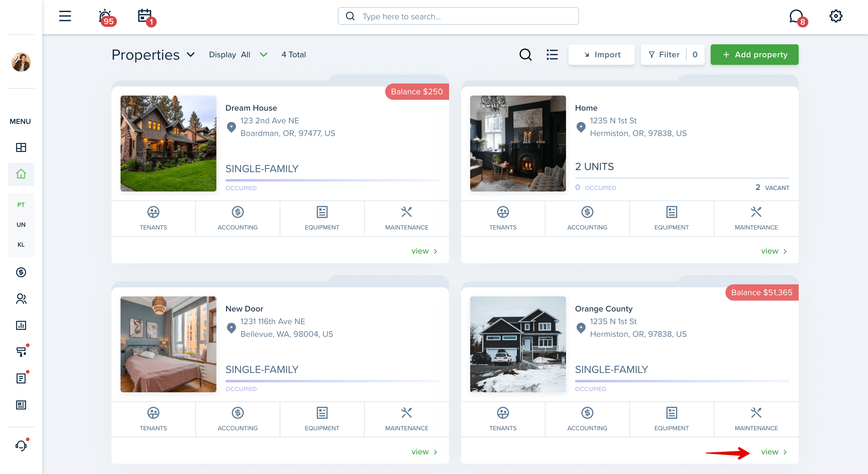This screenshot has height=474, width=868.
Task: Select UN item in sidebar submenu
Action: pyautogui.click(x=21, y=225)
